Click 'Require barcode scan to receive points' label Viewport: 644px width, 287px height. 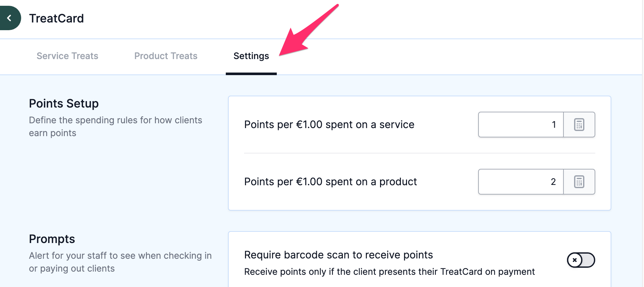[339, 255]
